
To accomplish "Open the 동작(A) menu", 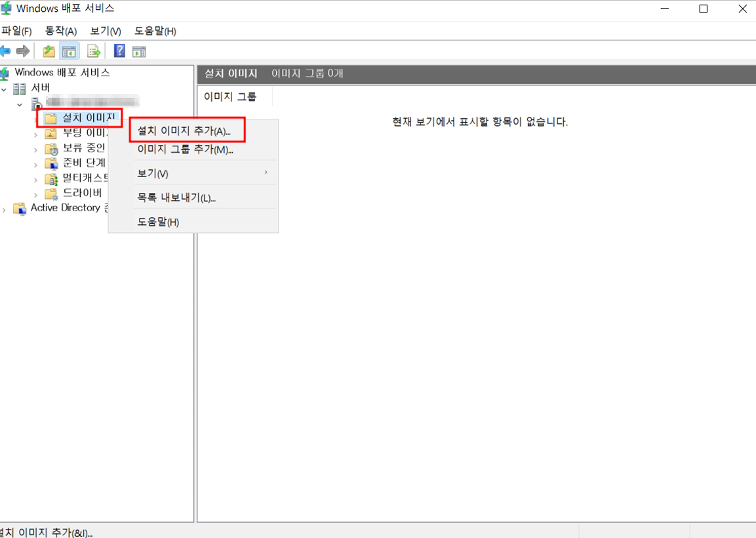I will (x=61, y=31).
